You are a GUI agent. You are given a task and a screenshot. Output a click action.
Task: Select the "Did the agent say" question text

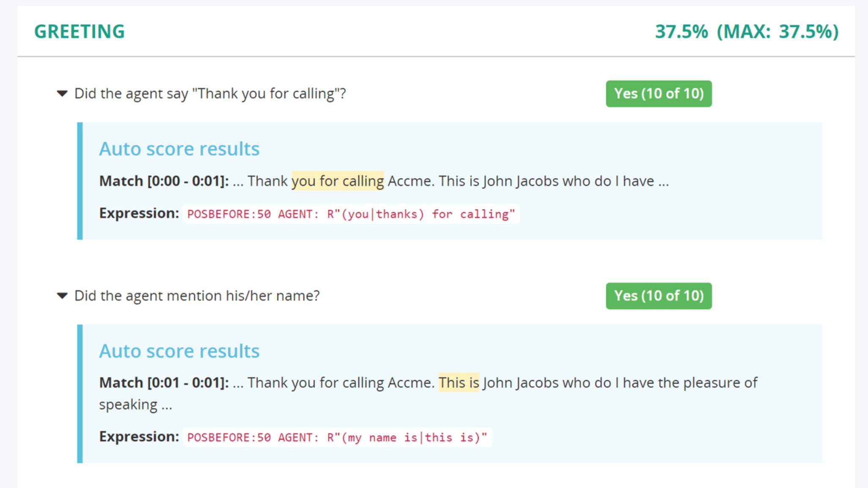pyautogui.click(x=210, y=93)
